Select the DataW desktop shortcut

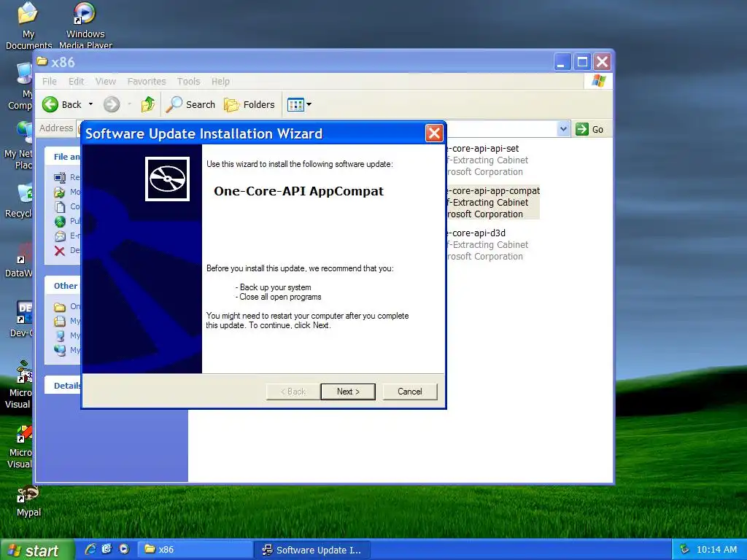coord(19,260)
